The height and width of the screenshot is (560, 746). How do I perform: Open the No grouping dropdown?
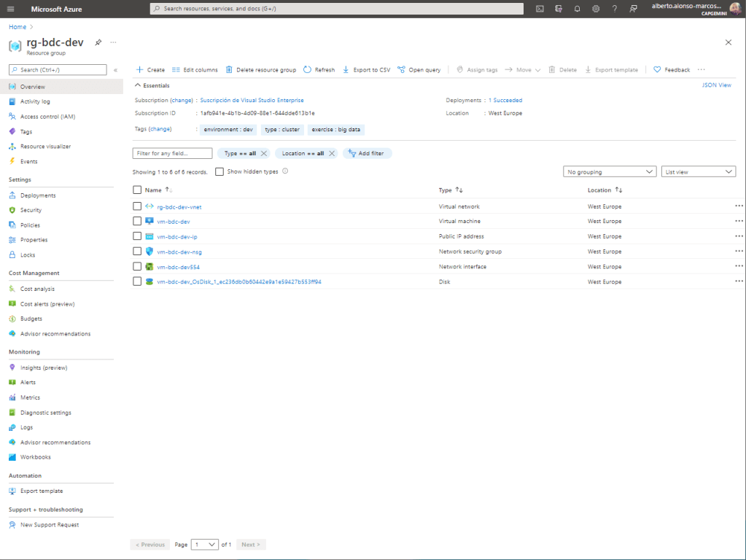tap(610, 172)
